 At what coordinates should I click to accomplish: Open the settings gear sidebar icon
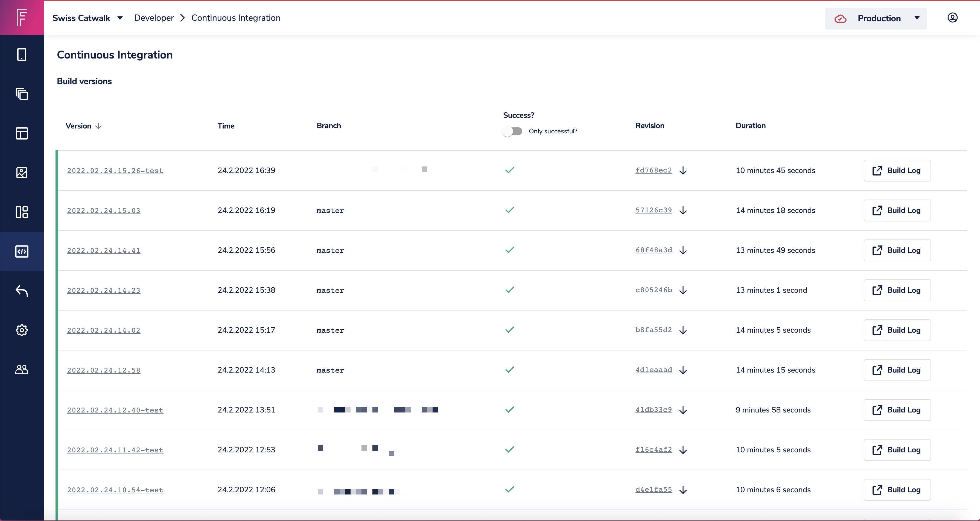pos(22,330)
